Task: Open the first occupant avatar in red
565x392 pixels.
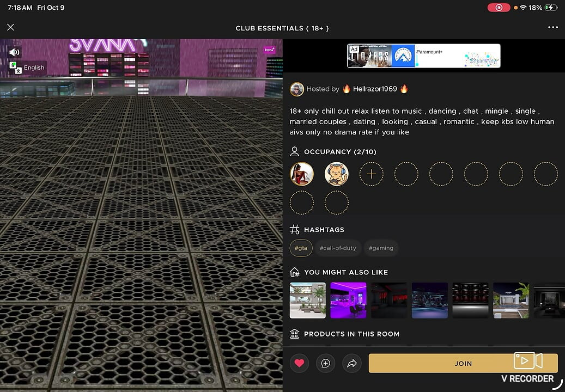Action: [x=302, y=174]
